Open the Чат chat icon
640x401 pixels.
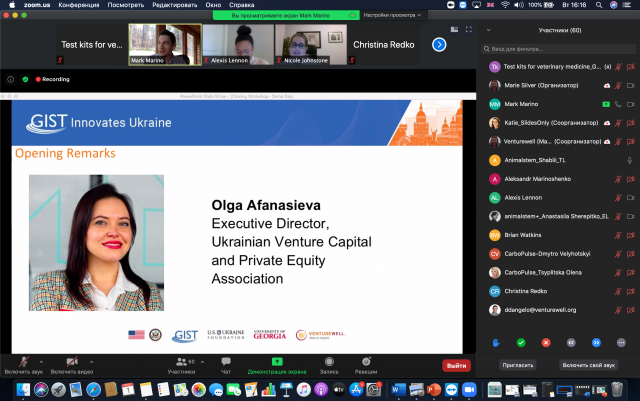[226, 361]
